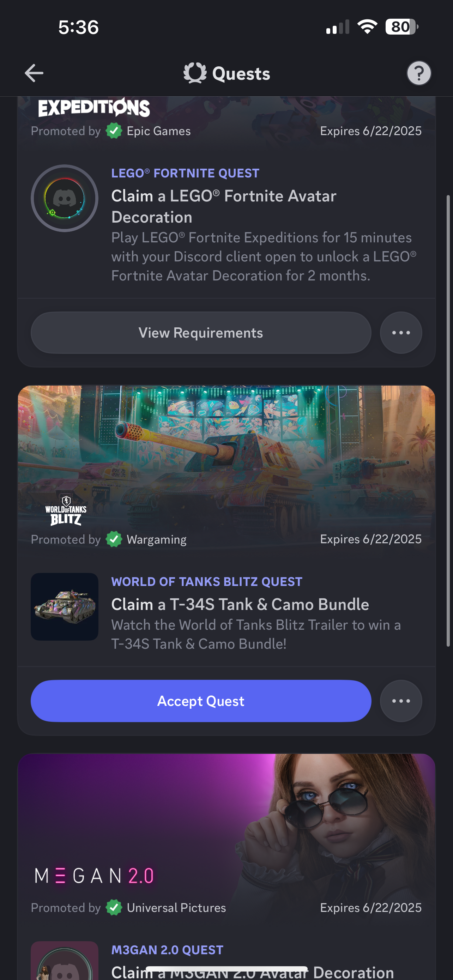The image size is (453, 980).
Task: Tap the M3GAN avatar decoration thumbnail
Action: (65, 961)
